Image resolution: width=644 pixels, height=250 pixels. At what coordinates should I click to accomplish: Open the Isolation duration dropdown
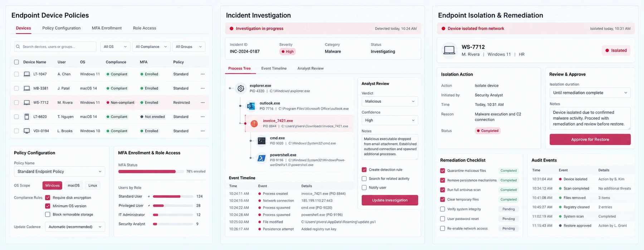click(590, 93)
